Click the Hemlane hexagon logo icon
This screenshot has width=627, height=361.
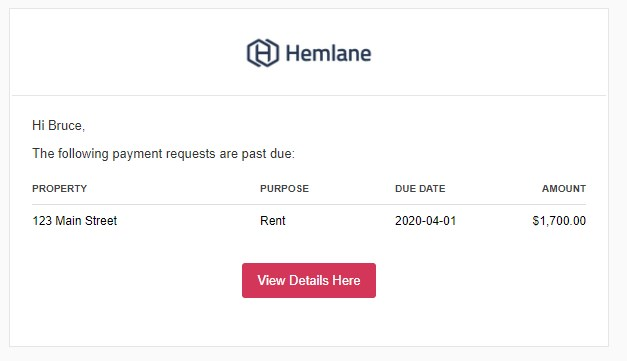pyautogui.click(x=263, y=53)
